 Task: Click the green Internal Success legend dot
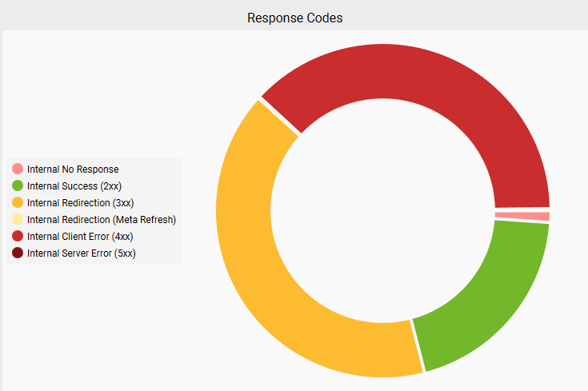(18, 186)
